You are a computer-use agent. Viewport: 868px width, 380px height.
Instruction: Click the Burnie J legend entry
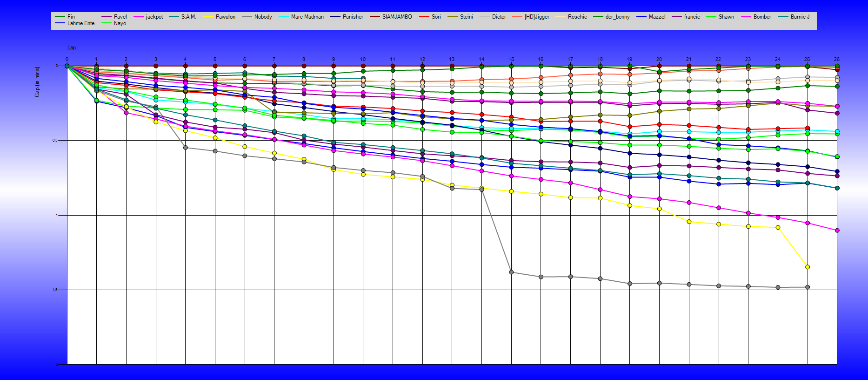click(794, 17)
